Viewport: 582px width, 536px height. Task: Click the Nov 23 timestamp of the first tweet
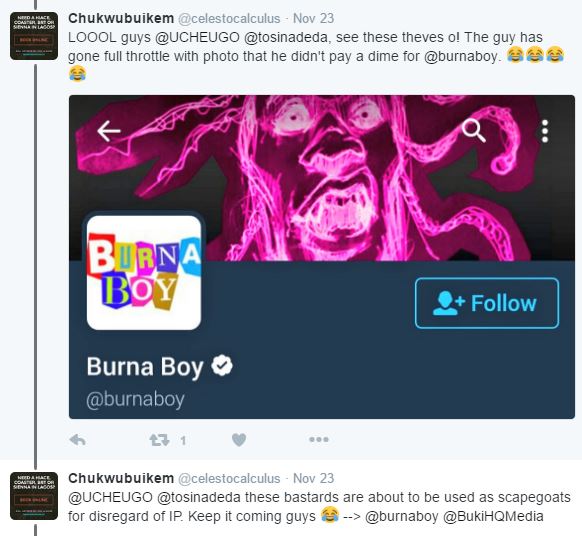[313, 18]
